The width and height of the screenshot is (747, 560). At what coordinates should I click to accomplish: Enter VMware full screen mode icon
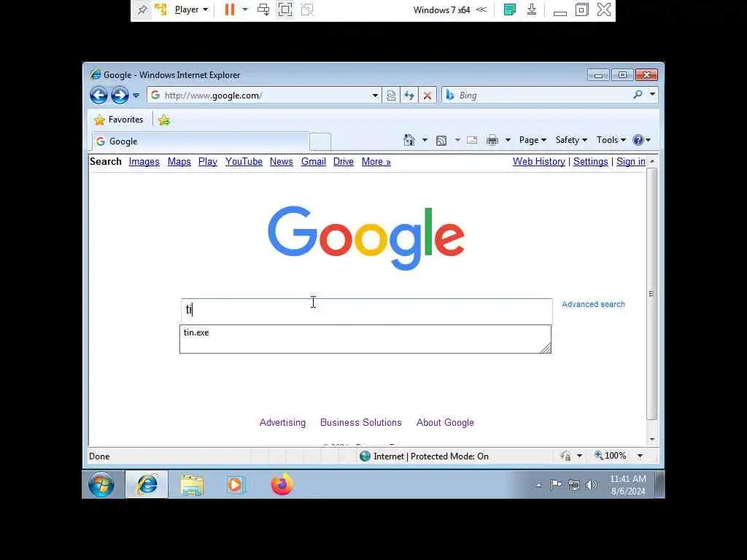point(285,9)
